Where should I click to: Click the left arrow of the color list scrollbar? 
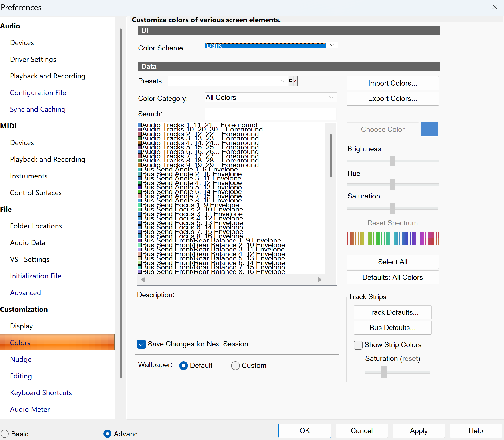tap(143, 279)
